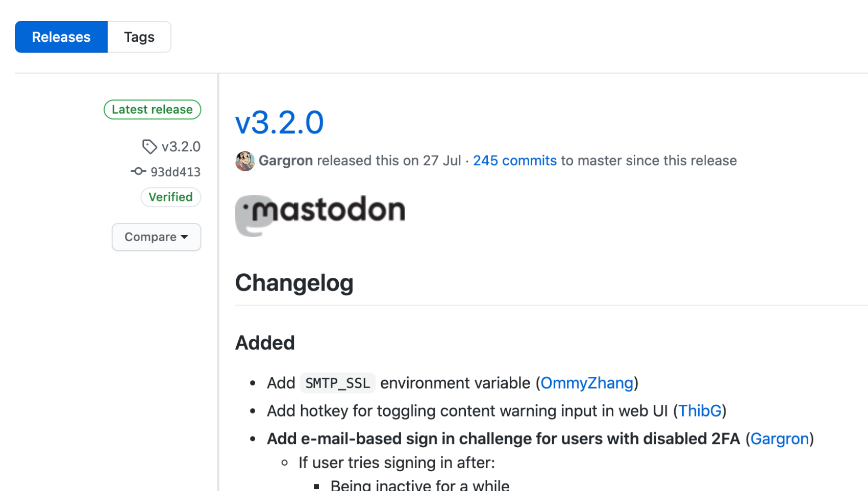
Task: Open OmmyZhang contributor link
Action: pos(587,383)
